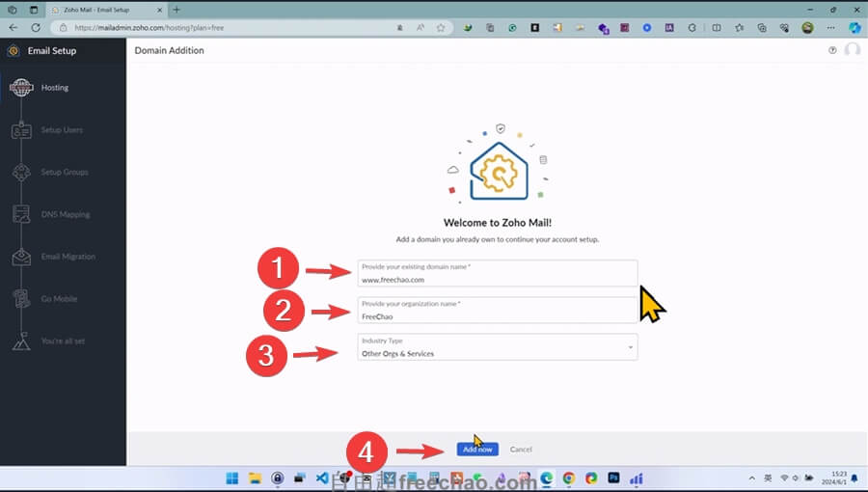This screenshot has width=868, height=492.
Task: Click the organization name field
Action: pyautogui.click(x=497, y=315)
